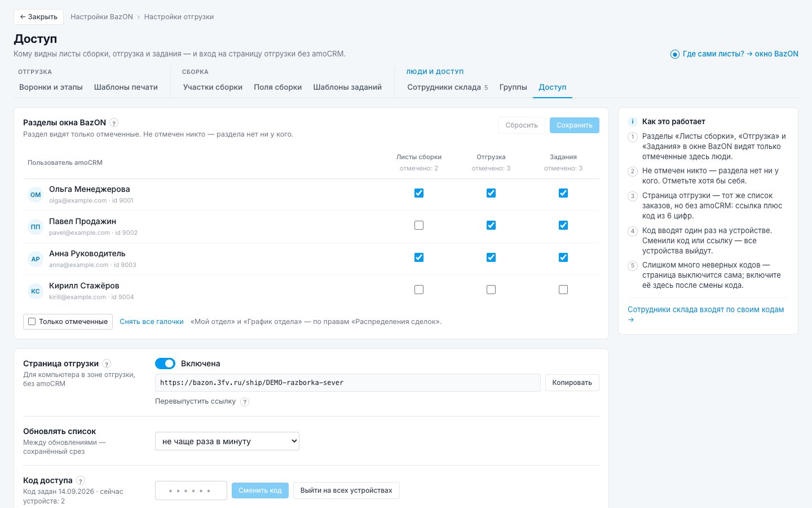Open the Шаблоны заданий tab
The image size is (812, 508).
click(347, 87)
